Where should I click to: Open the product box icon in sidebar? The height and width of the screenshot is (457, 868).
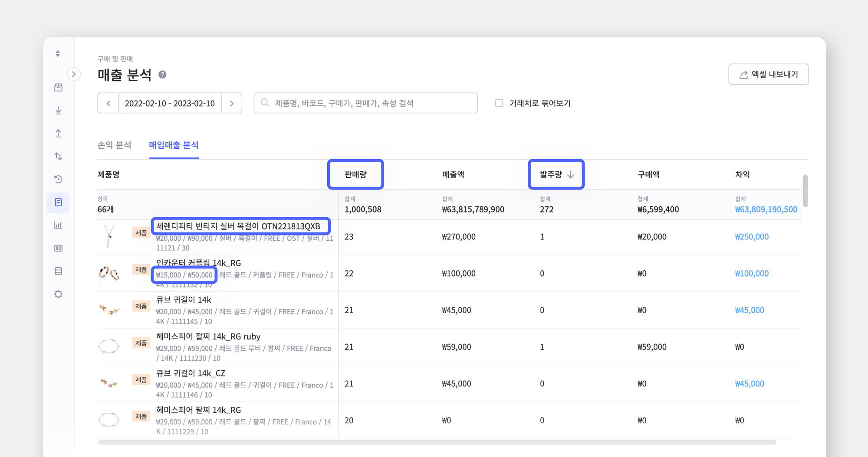click(x=58, y=87)
